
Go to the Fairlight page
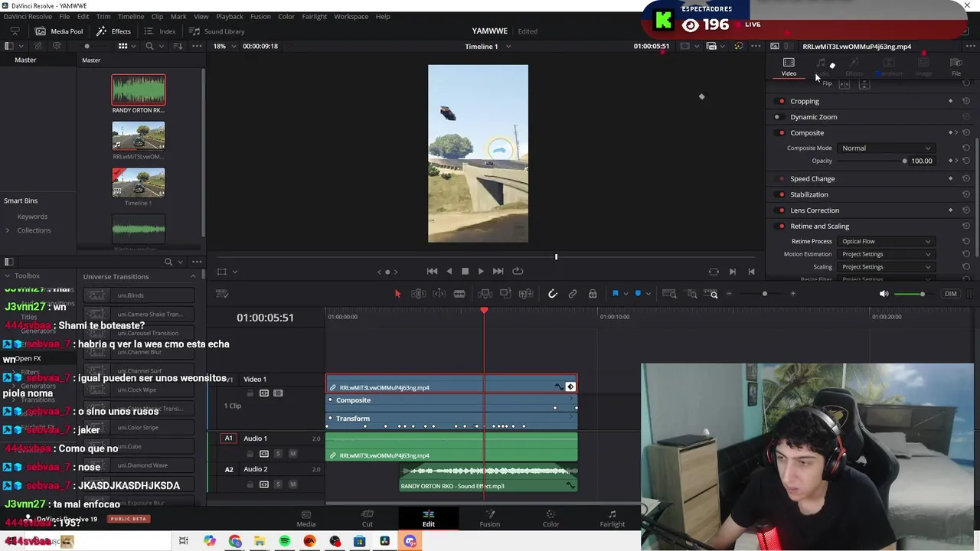pos(612,518)
